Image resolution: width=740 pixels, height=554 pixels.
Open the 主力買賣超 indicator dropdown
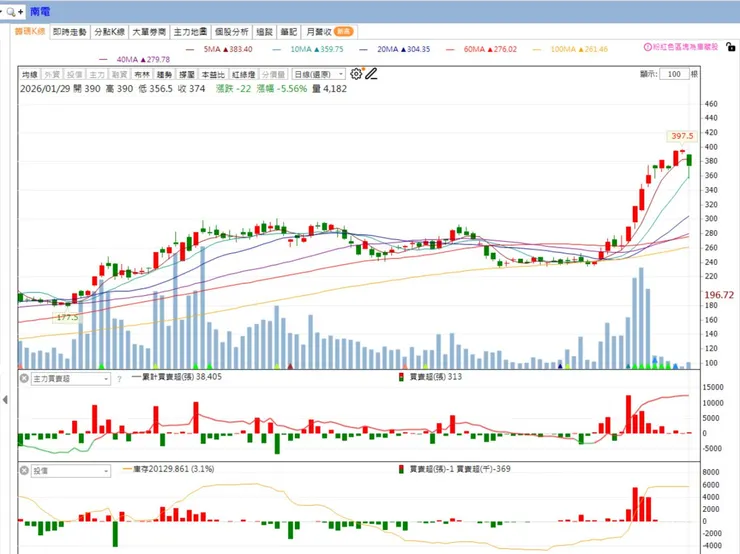tap(71, 379)
